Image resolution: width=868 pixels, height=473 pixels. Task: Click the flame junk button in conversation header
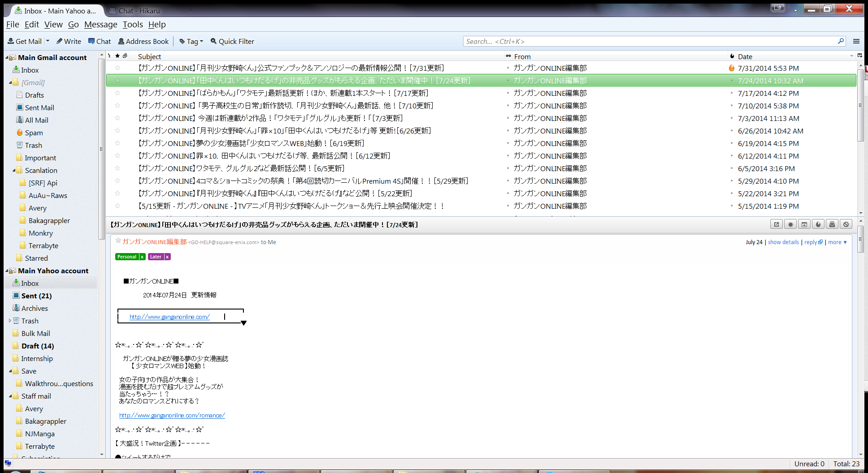click(818, 224)
